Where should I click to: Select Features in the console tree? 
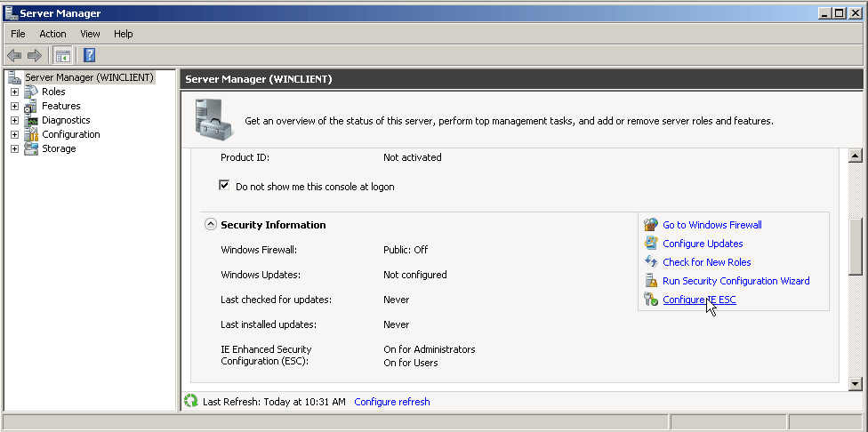point(60,106)
